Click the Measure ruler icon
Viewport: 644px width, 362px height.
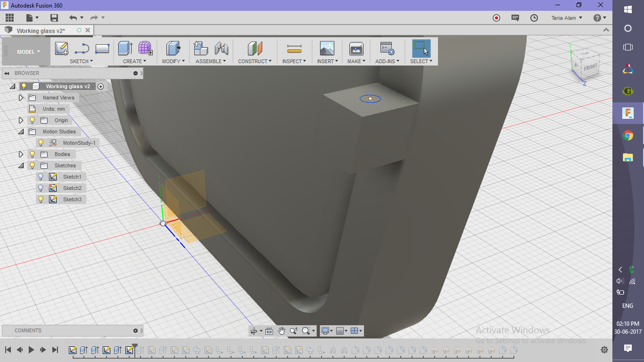click(x=294, y=48)
